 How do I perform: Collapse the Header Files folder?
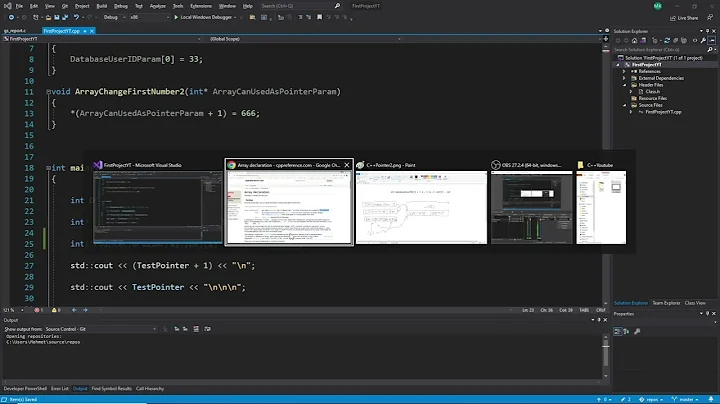point(624,85)
